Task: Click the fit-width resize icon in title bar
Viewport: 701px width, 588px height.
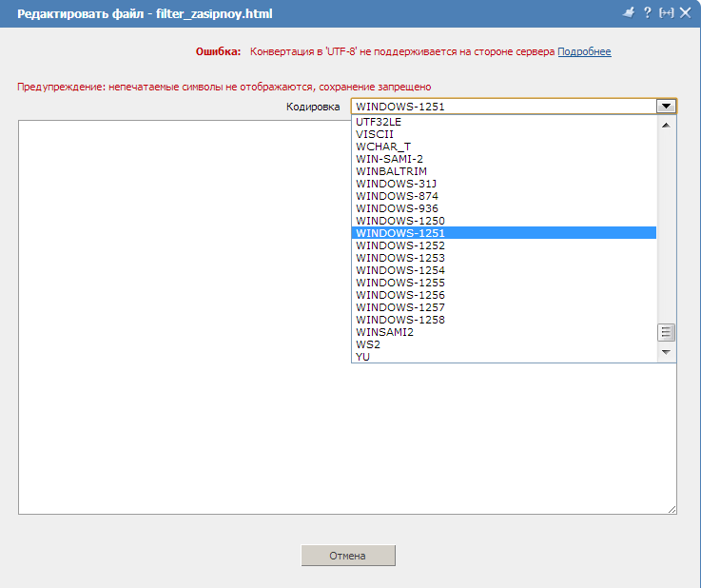Action: point(666,12)
